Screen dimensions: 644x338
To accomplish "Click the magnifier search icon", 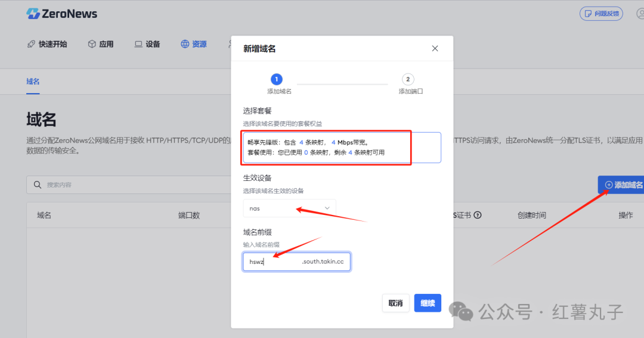I will (x=38, y=185).
